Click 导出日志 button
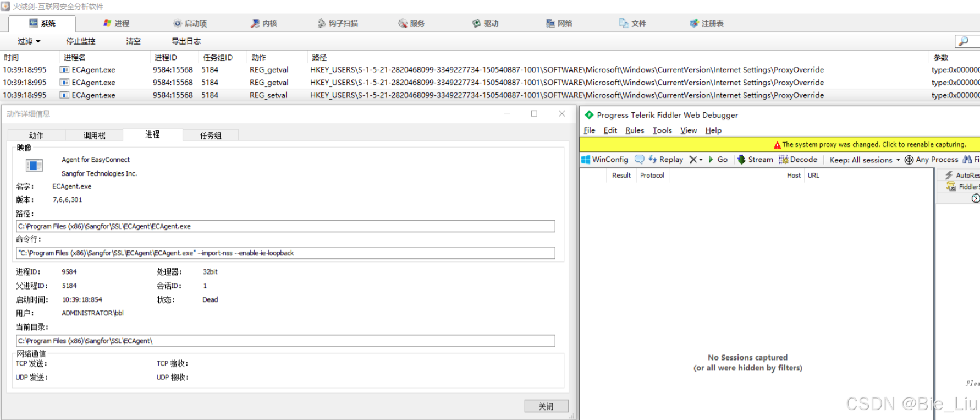This screenshot has width=980, height=420. click(186, 41)
